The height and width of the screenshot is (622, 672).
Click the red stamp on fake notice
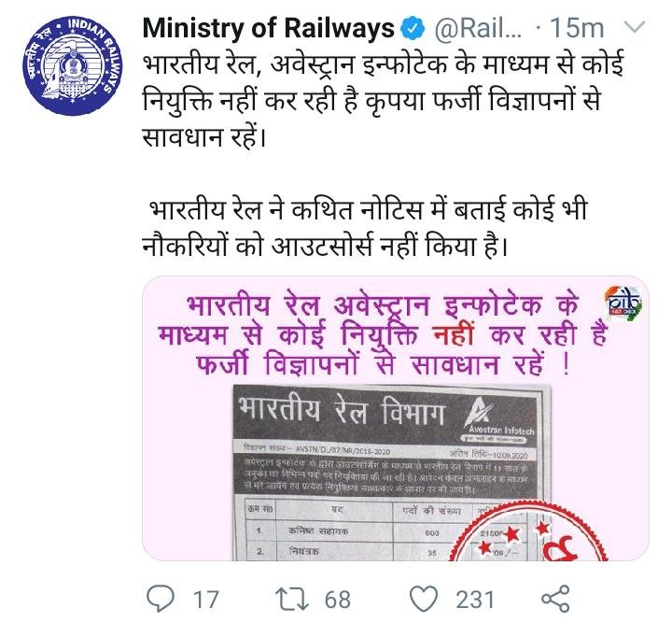529,532
